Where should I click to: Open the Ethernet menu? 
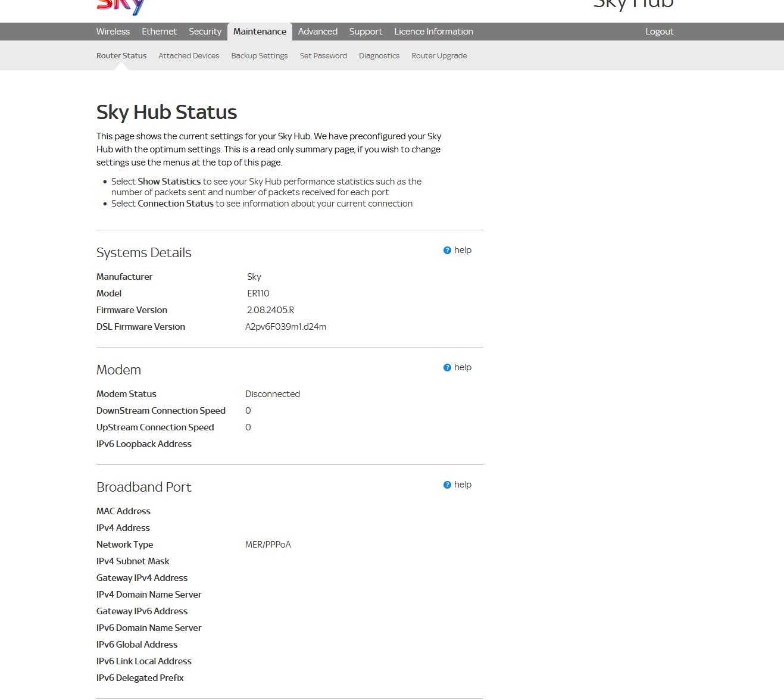click(x=159, y=32)
